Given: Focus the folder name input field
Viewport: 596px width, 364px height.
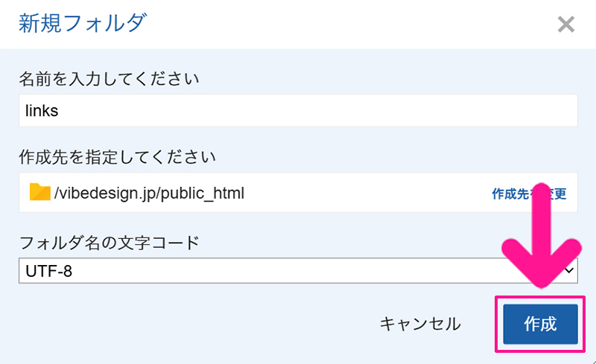Looking at the screenshot, I should pyautogui.click(x=298, y=111).
